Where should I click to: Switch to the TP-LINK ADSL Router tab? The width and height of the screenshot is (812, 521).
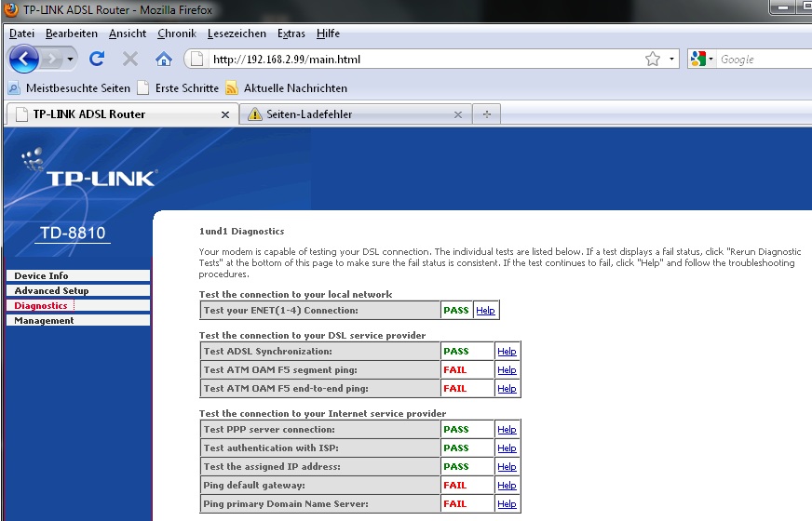click(121, 114)
